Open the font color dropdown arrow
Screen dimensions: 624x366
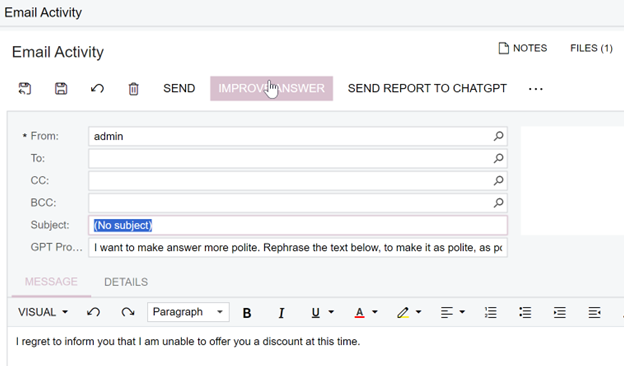(375, 312)
